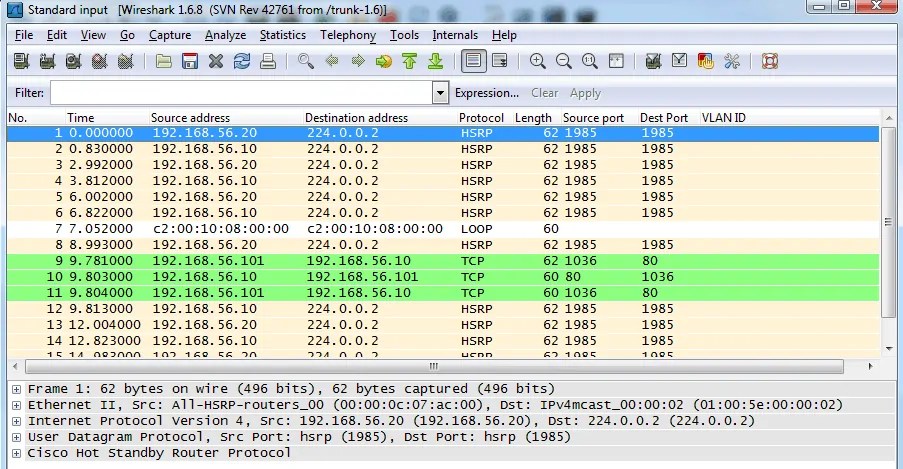Expand the Ethernet II tree node

pyautogui.click(x=17, y=406)
